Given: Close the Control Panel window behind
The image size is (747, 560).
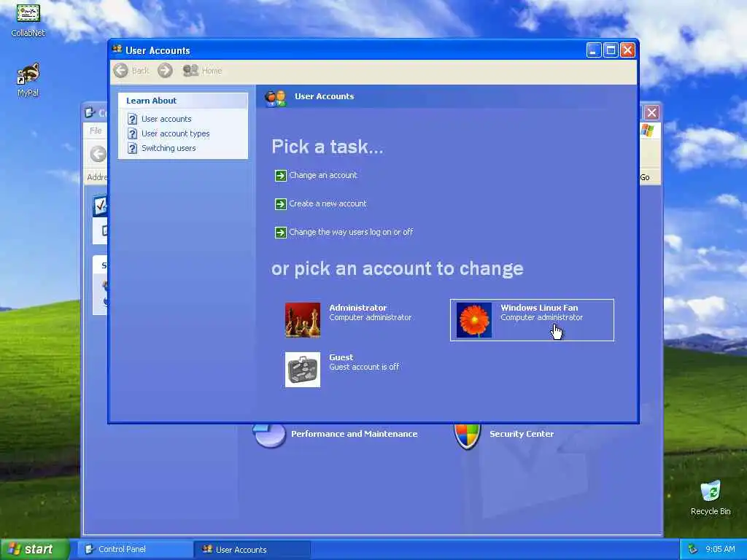Looking at the screenshot, I should (x=651, y=113).
